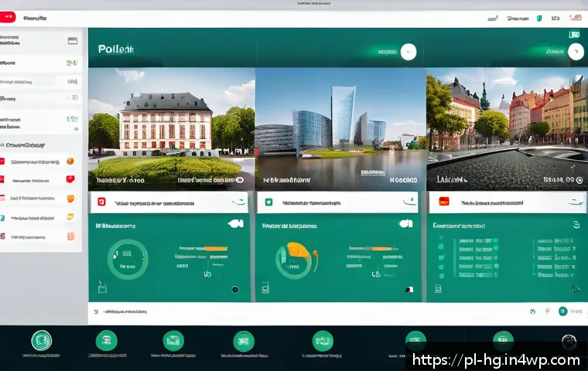Click the red flag icon under street photo

(444, 203)
